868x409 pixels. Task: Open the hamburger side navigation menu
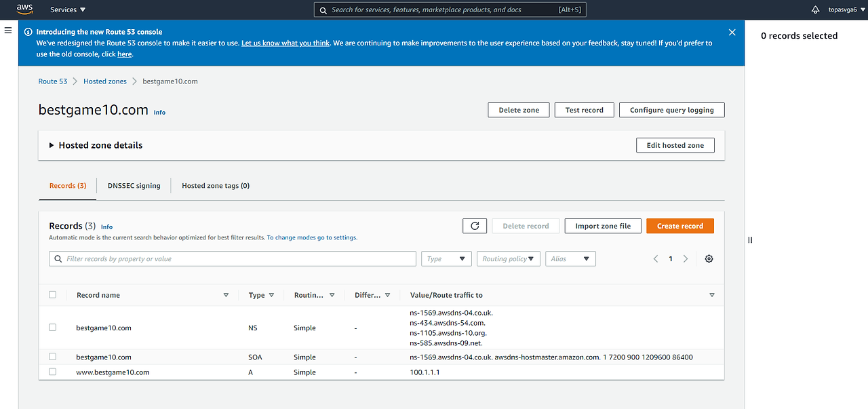click(x=8, y=31)
